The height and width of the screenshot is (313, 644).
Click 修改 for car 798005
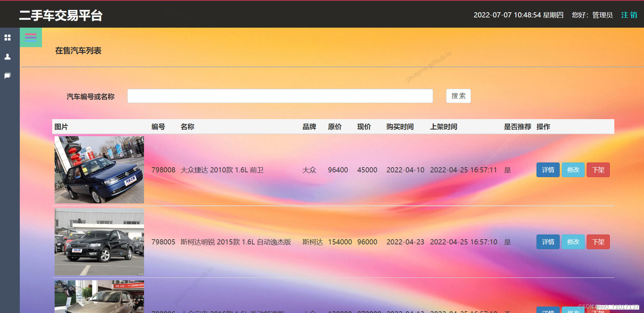[573, 242]
